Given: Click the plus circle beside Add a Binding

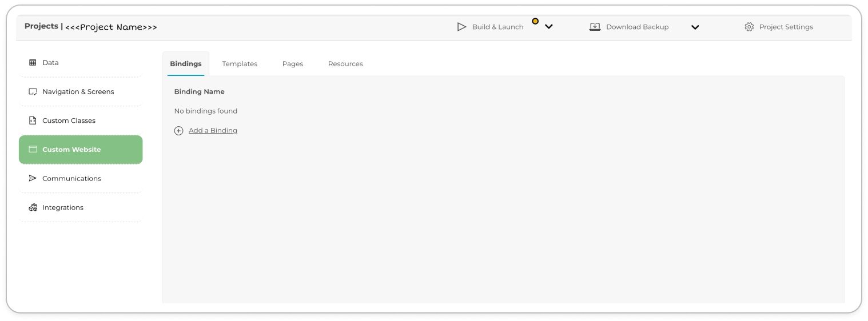Looking at the screenshot, I should [x=178, y=131].
